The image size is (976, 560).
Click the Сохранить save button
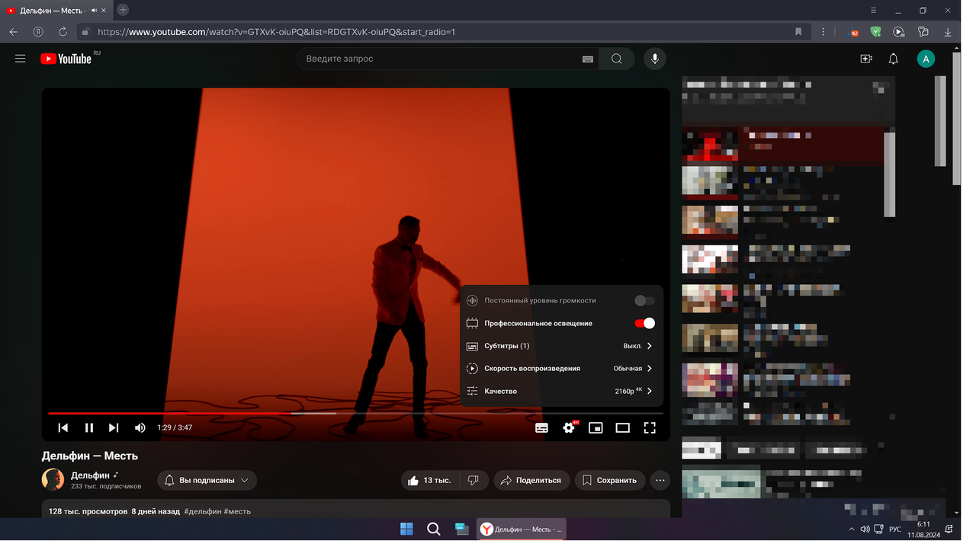tap(610, 481)
